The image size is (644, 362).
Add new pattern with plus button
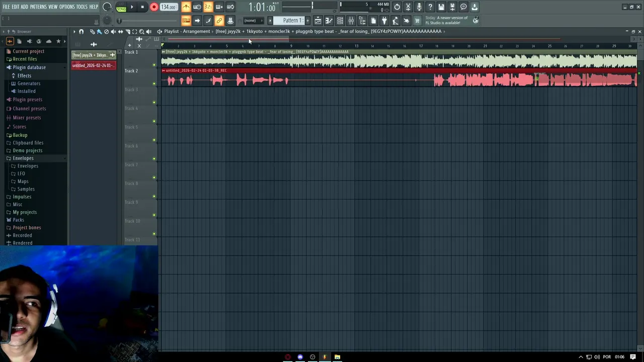(x=307, y=21)
